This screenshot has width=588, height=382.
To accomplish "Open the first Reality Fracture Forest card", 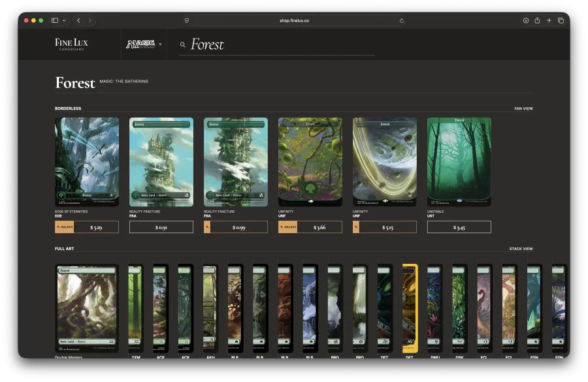I will click(x=161, y=162).
